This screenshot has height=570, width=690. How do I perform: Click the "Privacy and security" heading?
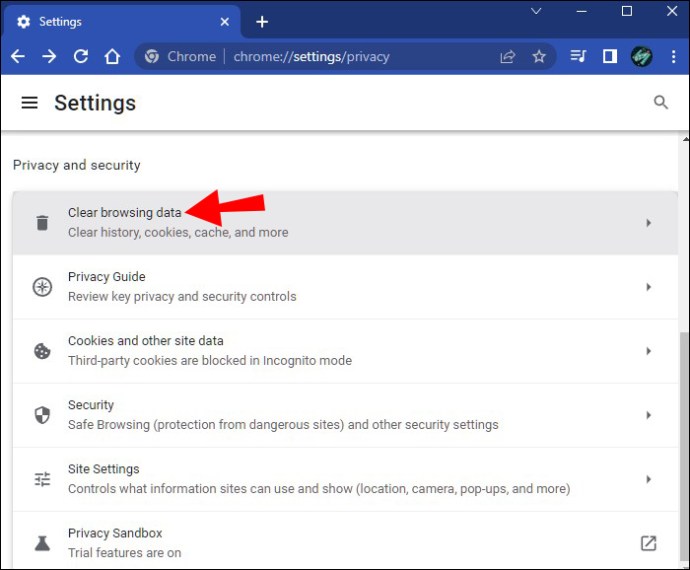[77, 165]
